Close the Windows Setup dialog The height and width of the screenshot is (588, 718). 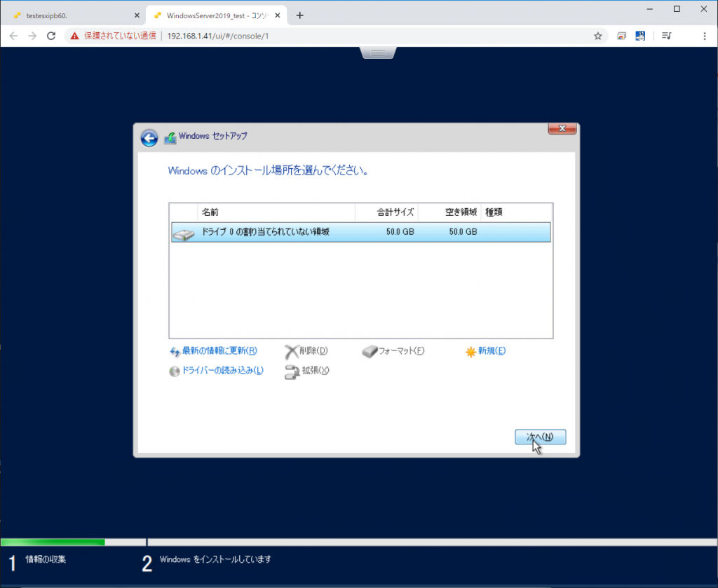[562, 128]
